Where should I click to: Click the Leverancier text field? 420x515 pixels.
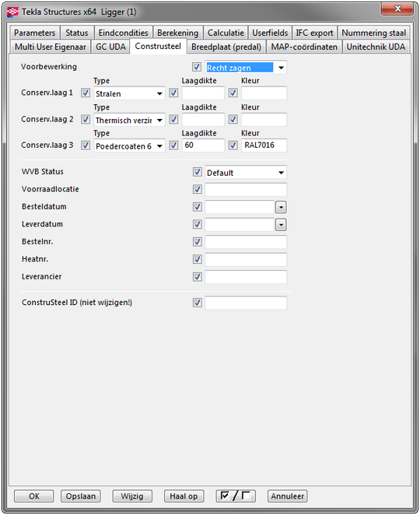[246, 277]
